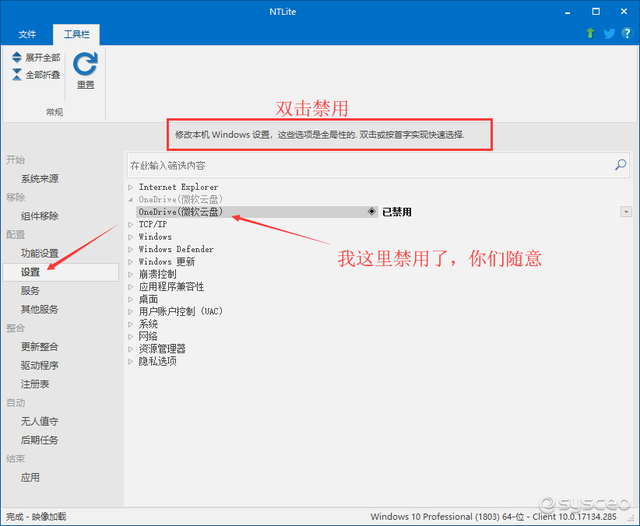This screenshot has width=640, height=526.
Task: Open 系统来源 in the sidebar
Action: tap(40, 178)
